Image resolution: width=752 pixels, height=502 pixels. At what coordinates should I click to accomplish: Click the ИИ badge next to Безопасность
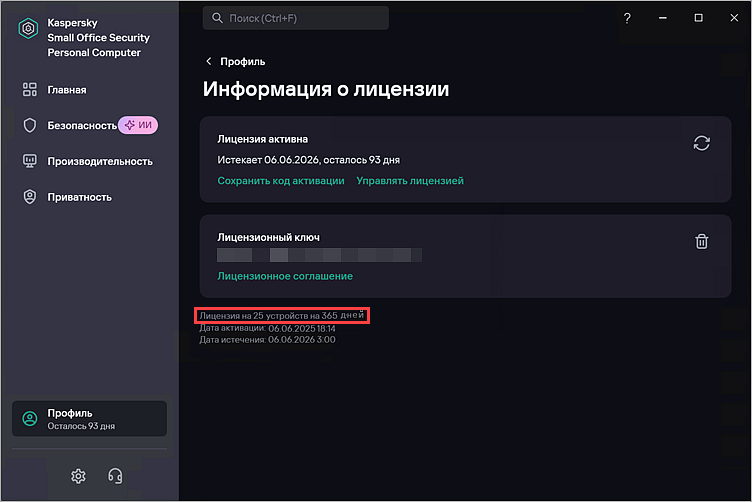(x=138, y=125)
